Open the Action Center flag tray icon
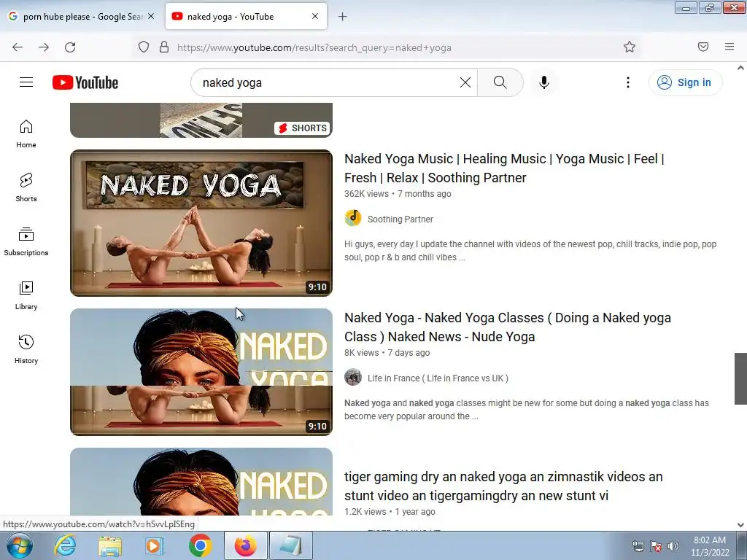The height and width of the screenshot is (560, 747). pyautogui.click(x=656, y=546)
